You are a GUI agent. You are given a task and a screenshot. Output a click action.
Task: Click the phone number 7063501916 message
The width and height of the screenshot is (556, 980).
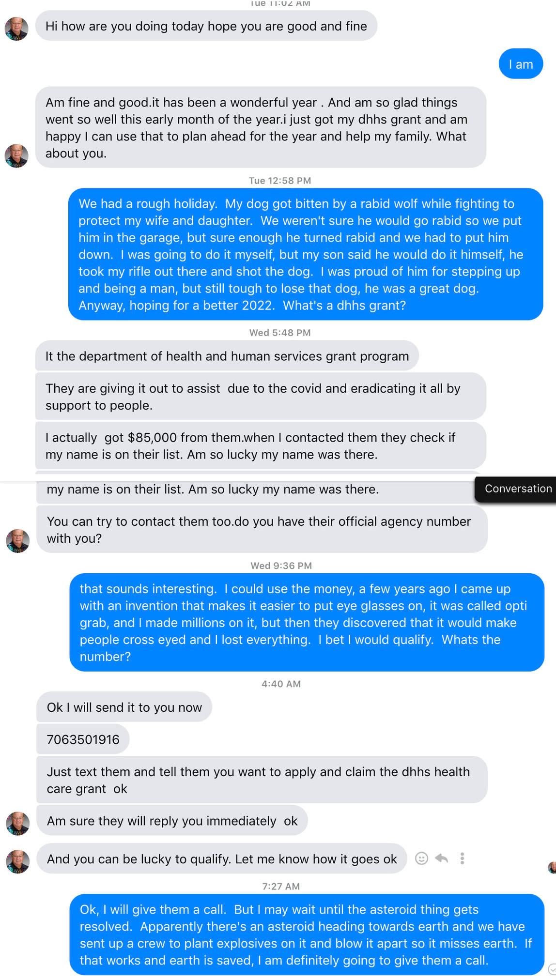82,739
